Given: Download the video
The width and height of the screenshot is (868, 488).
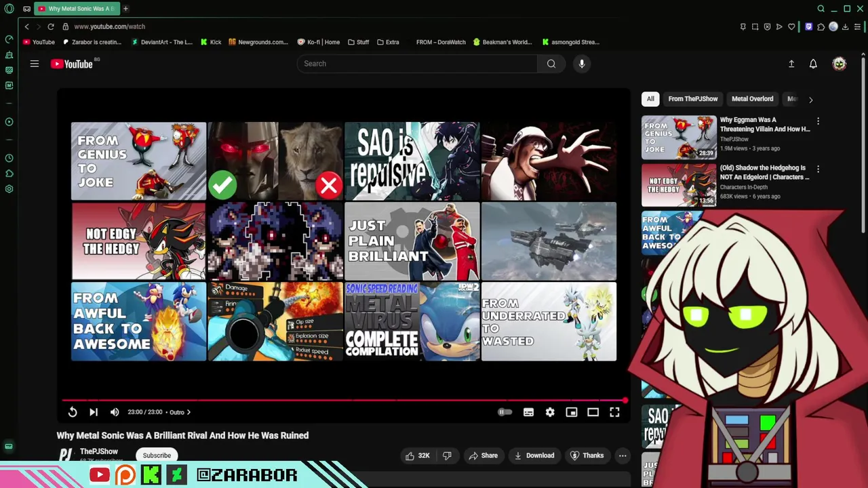Looking at the screenshot, I should pyautogui.click(x=534, y=455).
